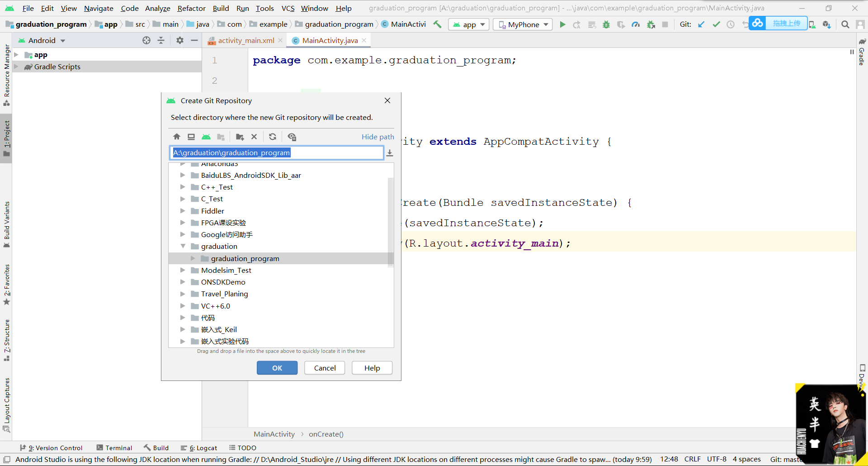Viewport: 868px width, 466px height.
Task: Expand the graduation_program folder arrow
Action: [x=193, y=258]
